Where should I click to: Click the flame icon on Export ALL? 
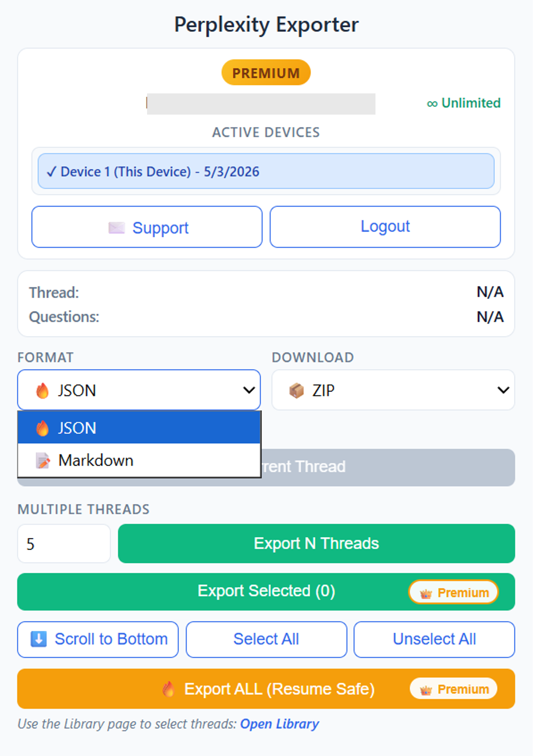[169, 689]
